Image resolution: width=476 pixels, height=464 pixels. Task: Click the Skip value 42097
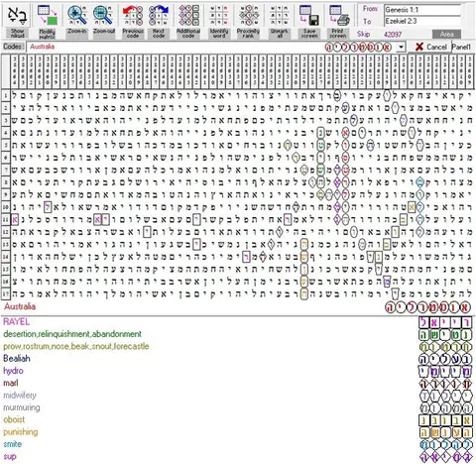click(393, 34)
